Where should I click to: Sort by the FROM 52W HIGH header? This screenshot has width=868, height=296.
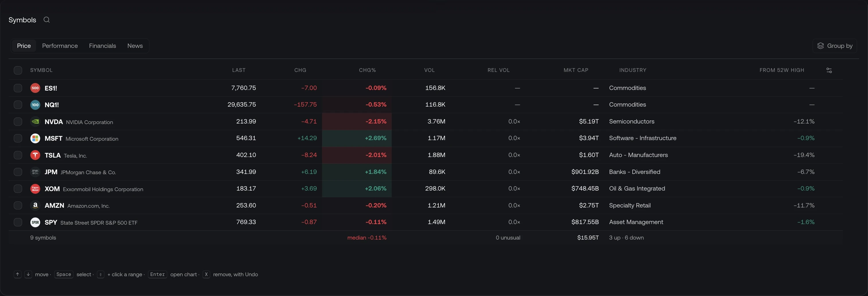point(782,70)
